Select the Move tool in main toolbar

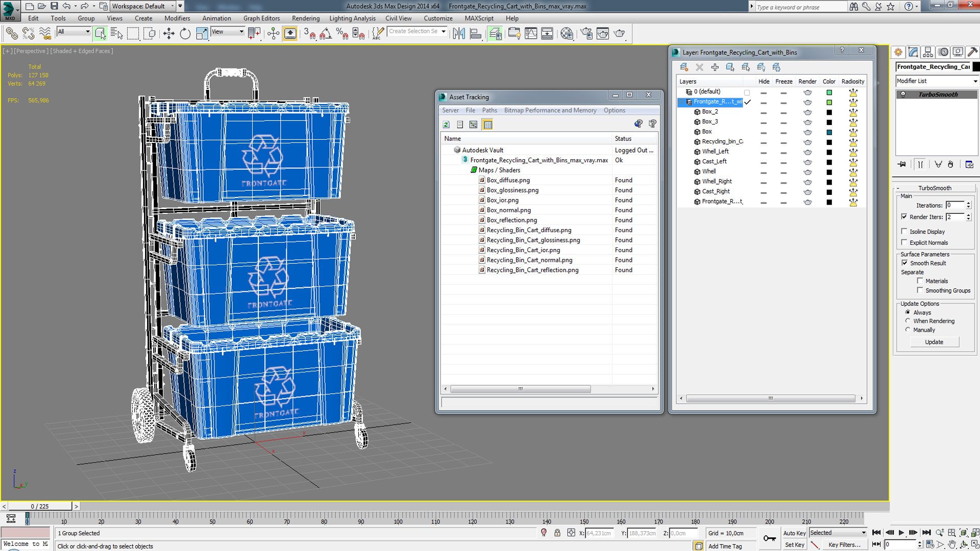point(168,34)
